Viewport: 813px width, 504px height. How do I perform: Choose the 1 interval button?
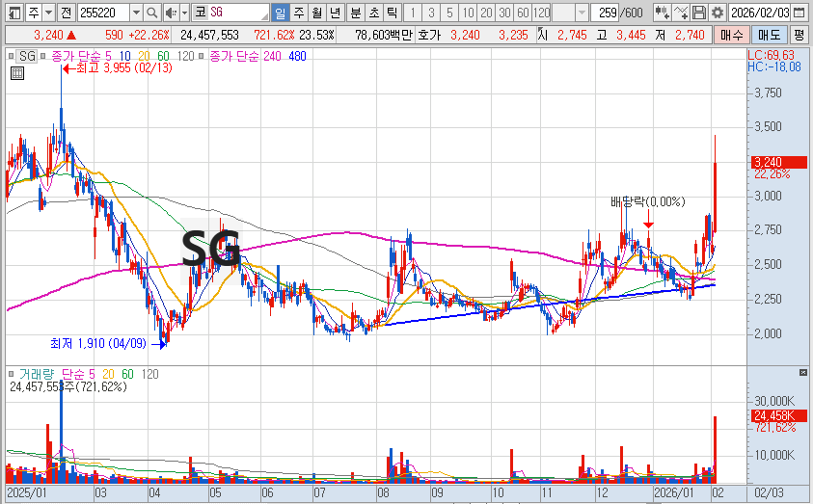(413, 13)
